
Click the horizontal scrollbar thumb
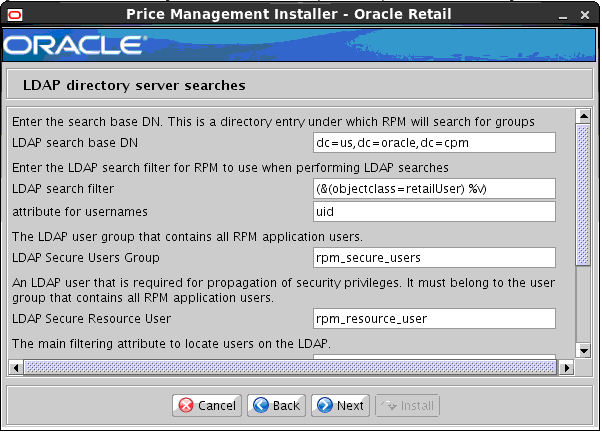[x=290, y=368]
